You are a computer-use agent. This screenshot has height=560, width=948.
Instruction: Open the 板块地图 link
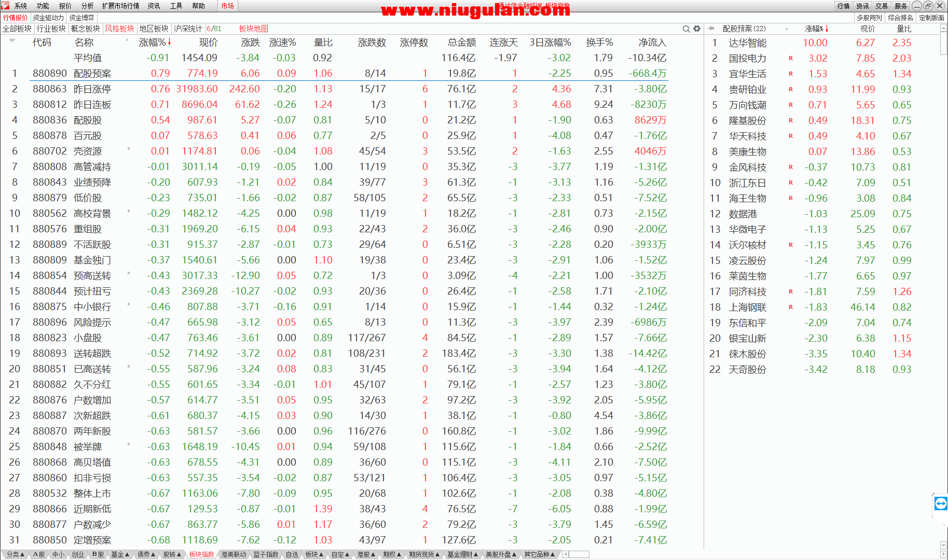(254, 29)
